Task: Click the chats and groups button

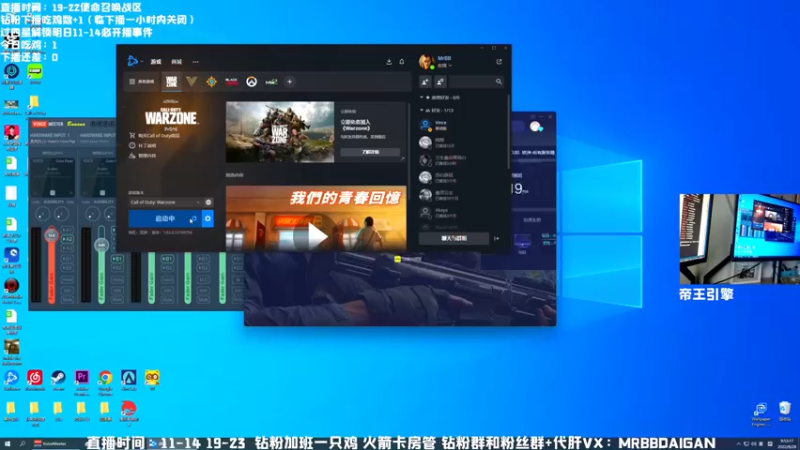Action: (454, 238)
